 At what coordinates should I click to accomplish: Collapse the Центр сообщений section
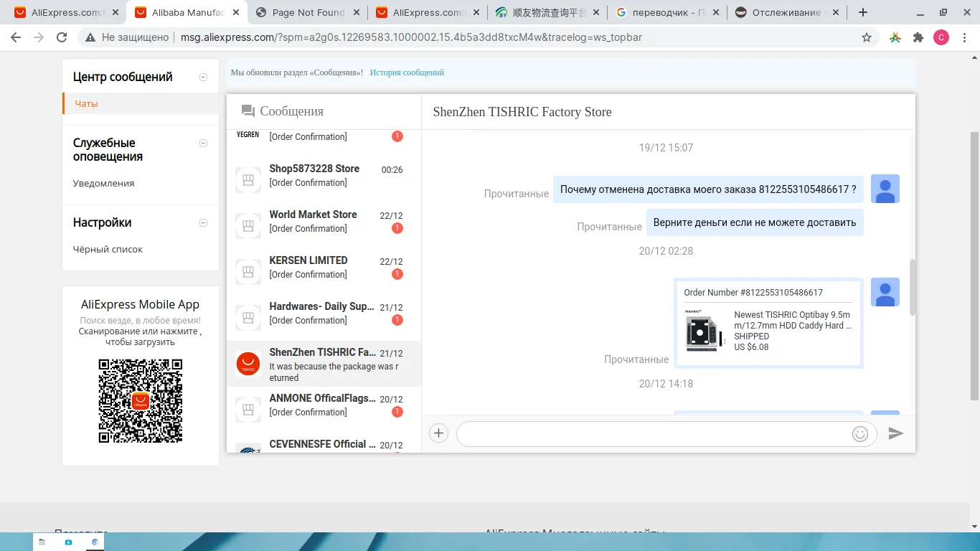[x=203, y=77]
